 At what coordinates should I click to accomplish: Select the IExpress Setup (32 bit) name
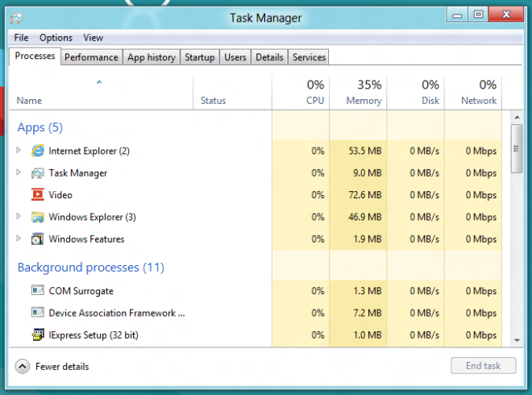[x=94, y=335]
